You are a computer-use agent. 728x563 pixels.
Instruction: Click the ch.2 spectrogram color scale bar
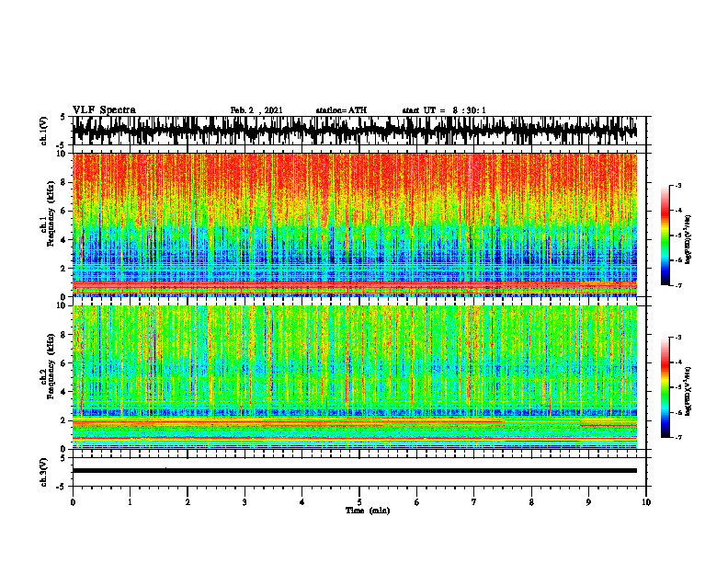point(665,387)
